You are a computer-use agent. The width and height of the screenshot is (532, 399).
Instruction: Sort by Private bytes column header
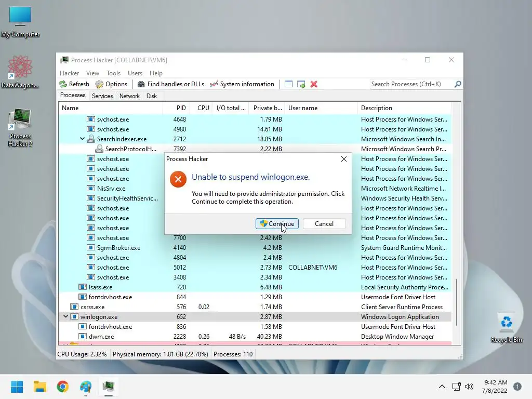(267, 108)
